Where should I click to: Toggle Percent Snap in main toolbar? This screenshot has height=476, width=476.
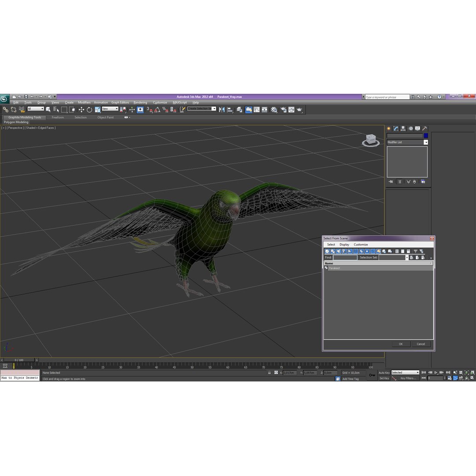click(165, 110)
